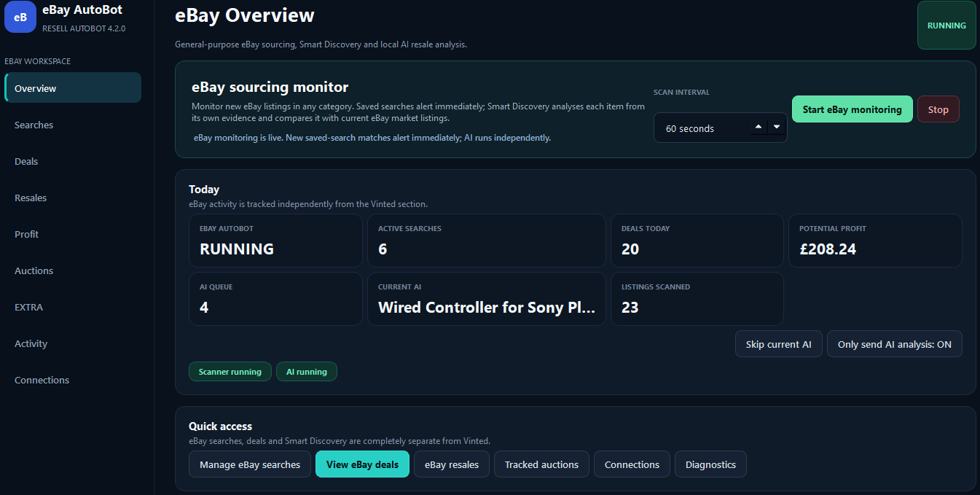Click the Scanner running status pill
The height and width of the screenshot is (495, 980).
(230, 372)
